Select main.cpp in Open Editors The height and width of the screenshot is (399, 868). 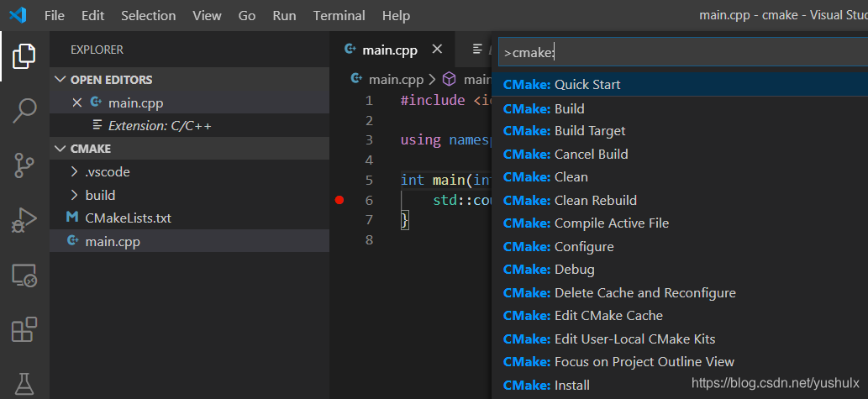pyautogui.click(x=189, y=103)
